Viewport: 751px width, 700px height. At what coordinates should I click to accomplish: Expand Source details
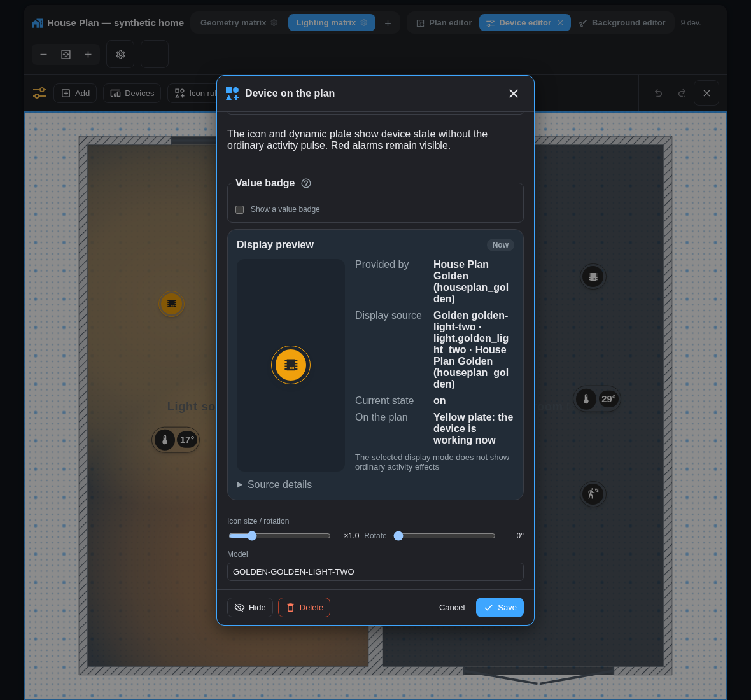click(274, 484)
